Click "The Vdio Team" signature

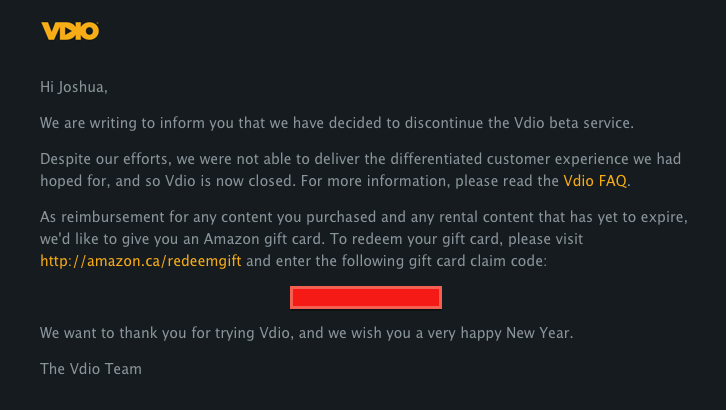(90, 369)
